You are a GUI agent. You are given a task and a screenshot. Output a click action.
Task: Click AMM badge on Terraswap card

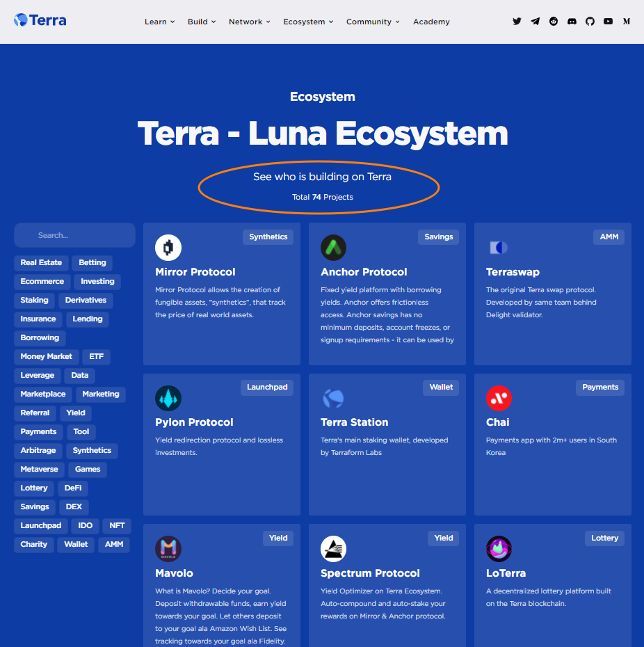609,237
